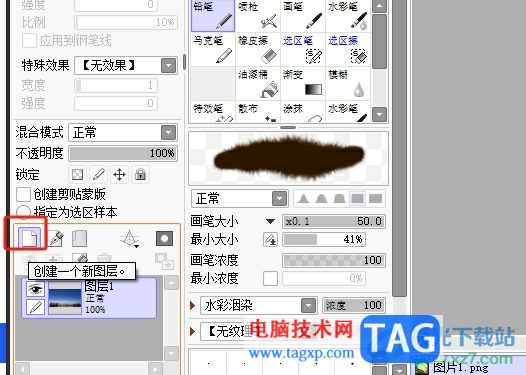Select 指定为选区样本 radio option
The image size is (526, 375).
(x=23, y=212)
